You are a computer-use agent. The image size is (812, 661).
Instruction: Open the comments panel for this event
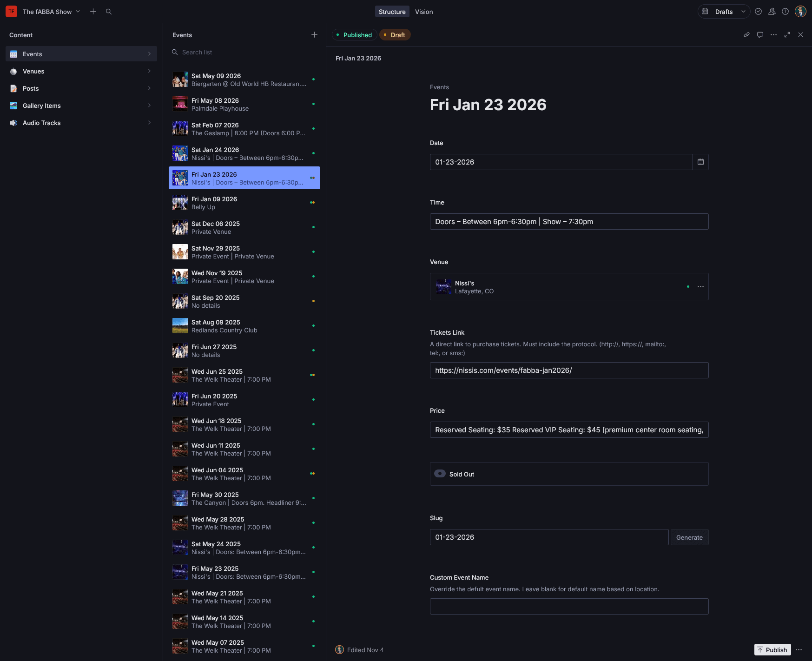760,34
